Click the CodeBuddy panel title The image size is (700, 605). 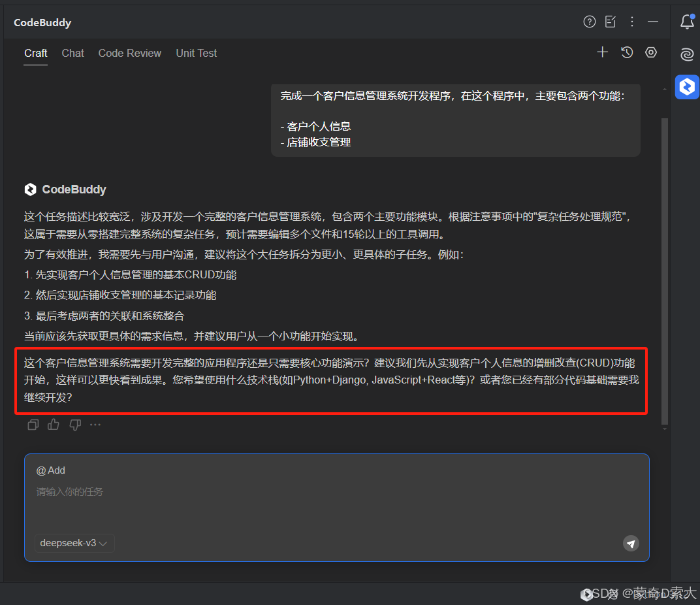42,22
